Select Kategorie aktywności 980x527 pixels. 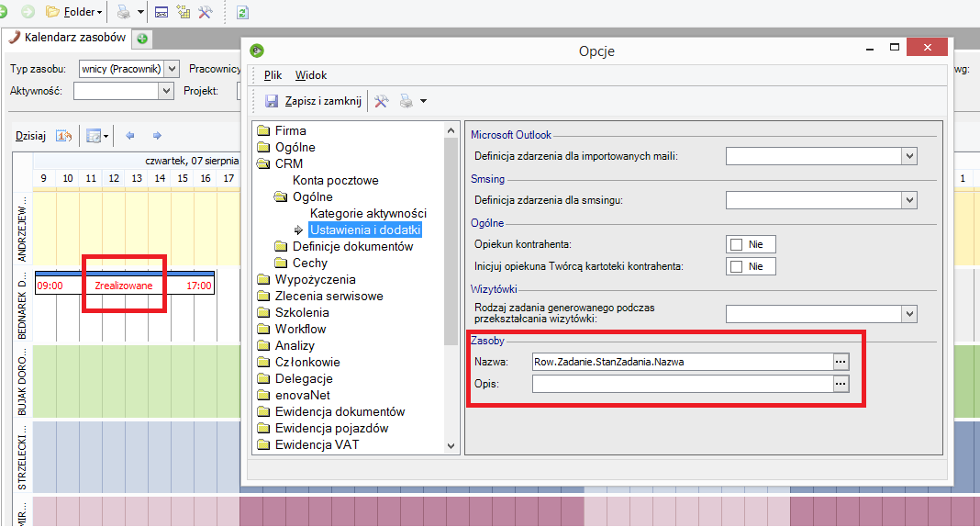point(367,213)
